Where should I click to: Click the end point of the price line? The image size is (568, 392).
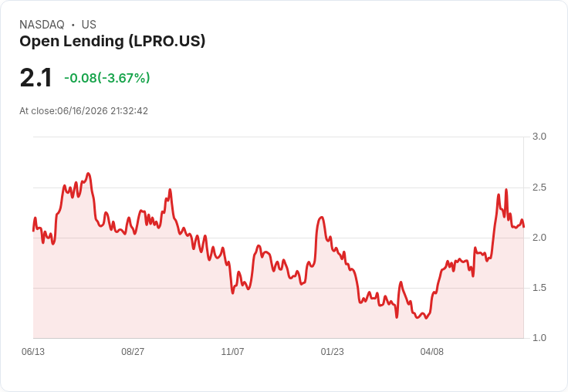click(x=524, y=227)
